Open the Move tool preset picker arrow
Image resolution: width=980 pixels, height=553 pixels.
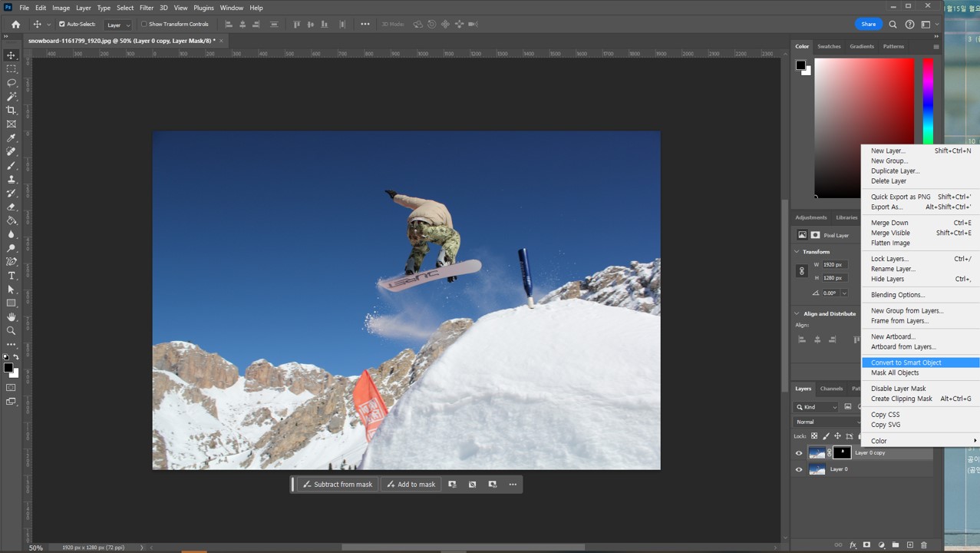point(48,25)
